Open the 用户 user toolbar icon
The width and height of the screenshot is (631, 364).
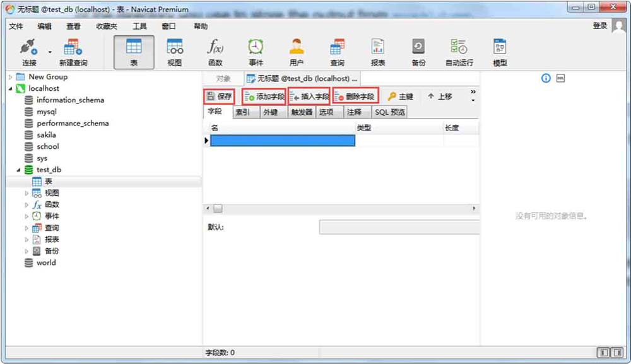pyautogui.click(x=297, y=52)
